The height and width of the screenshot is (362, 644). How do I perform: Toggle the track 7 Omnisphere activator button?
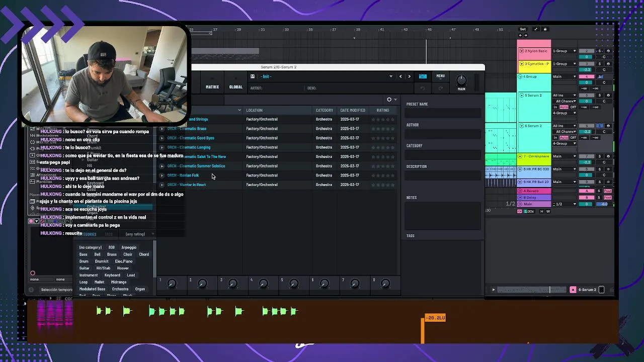click(x=587, y=156)
